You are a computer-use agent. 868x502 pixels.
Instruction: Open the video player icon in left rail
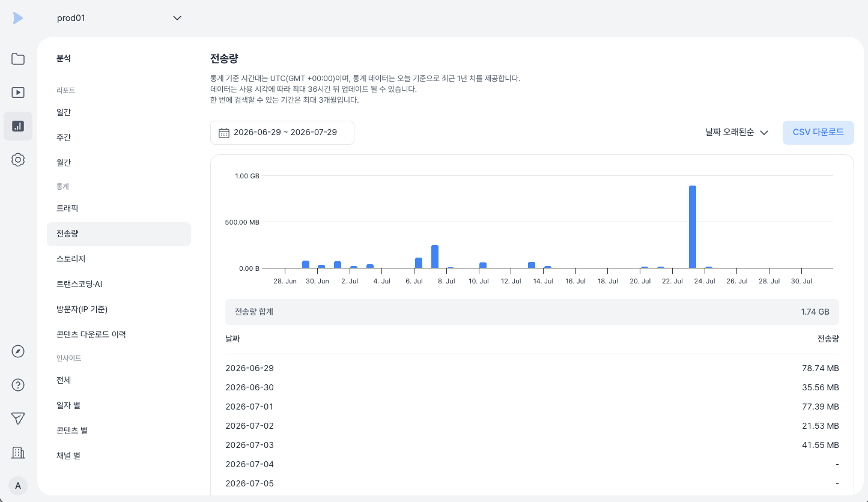(18, 92)
